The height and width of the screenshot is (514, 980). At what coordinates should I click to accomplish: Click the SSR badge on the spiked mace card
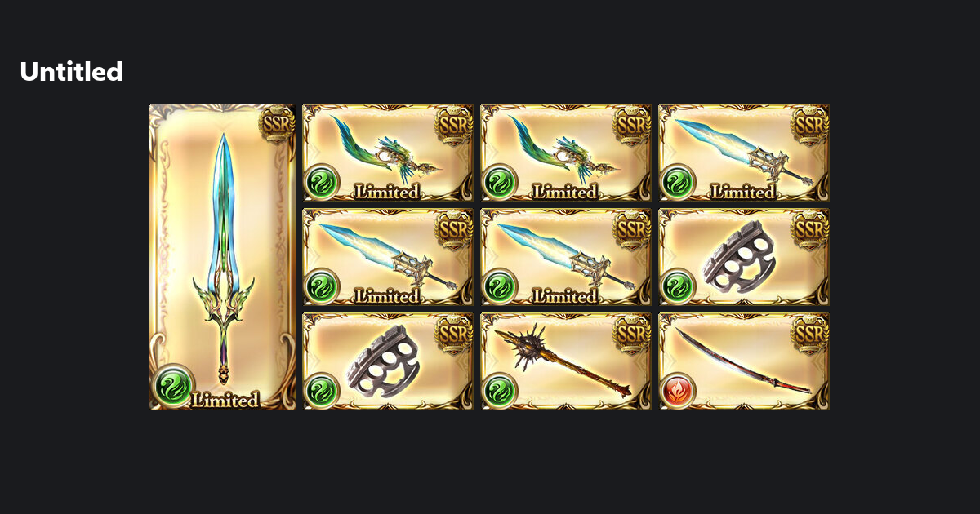632,334
